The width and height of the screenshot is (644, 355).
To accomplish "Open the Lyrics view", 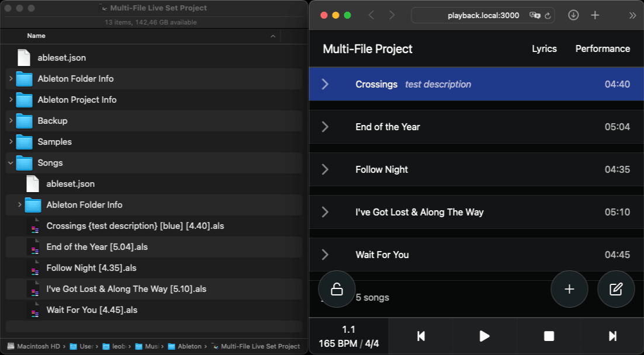I will (x=544, y=48).
